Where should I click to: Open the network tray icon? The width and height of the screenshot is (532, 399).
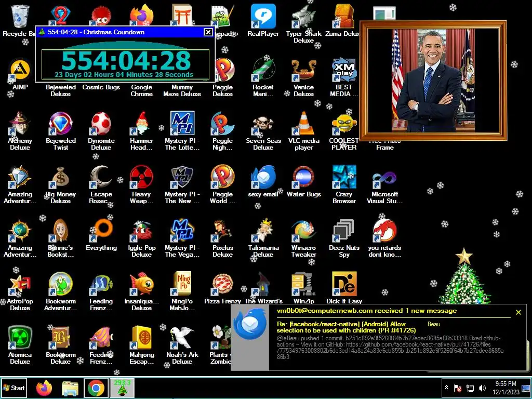[470, 388]
